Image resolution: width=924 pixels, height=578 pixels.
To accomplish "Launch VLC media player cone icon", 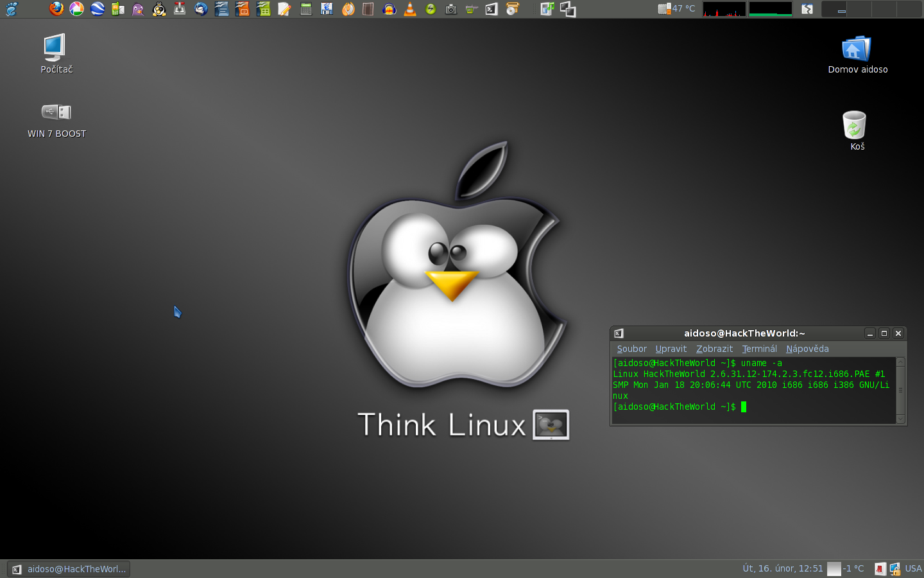I will 410,9.
